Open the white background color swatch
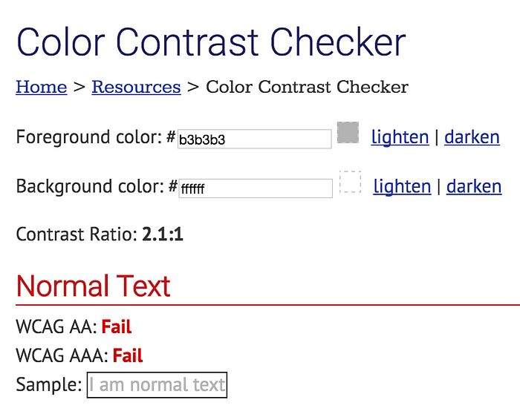The width and height of the screenshot is (520, 420). click(350, 182)
